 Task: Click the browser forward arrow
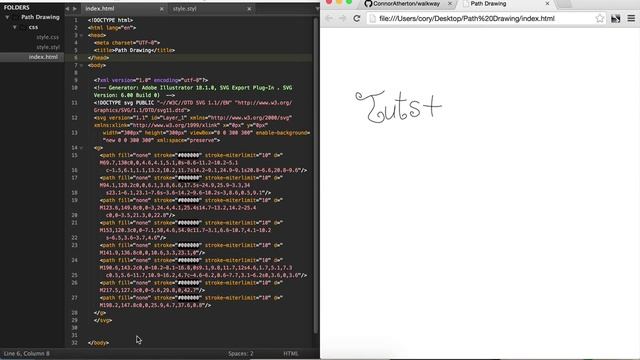pos(342,18)
